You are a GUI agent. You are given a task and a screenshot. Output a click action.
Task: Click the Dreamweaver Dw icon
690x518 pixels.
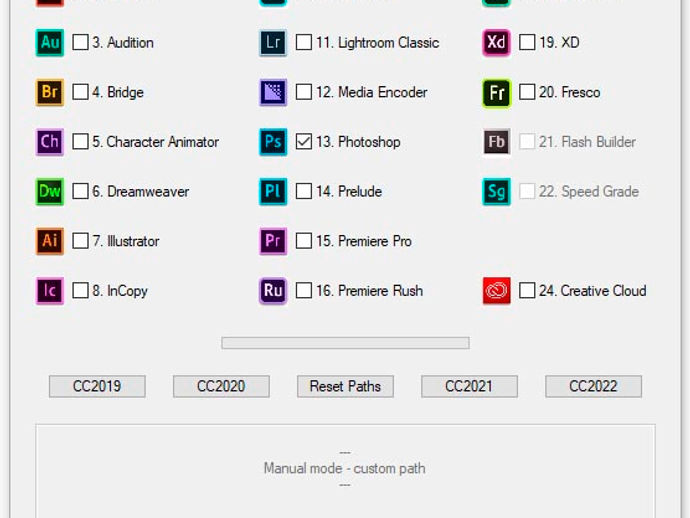[x=50, y=191]
